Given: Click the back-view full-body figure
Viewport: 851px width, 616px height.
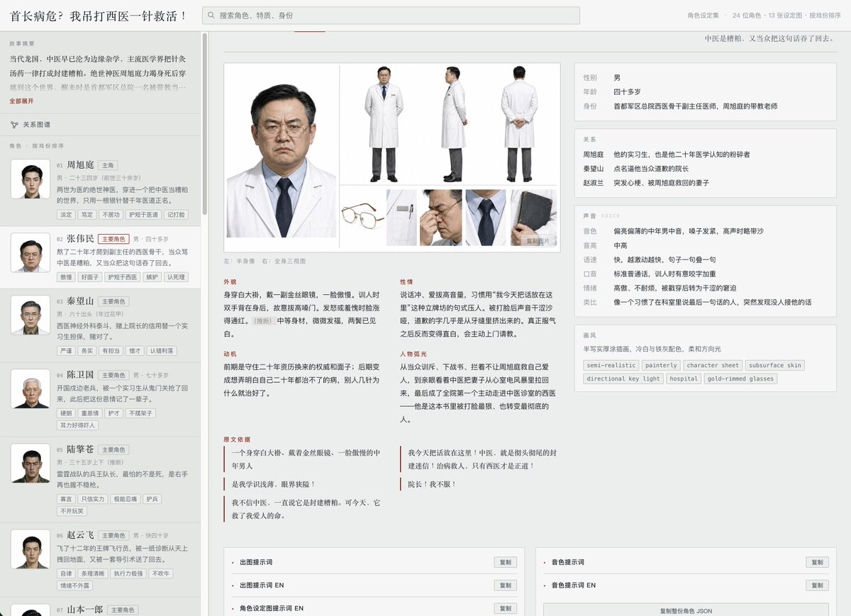Looking at the screenshot, I should click(520, 124).
